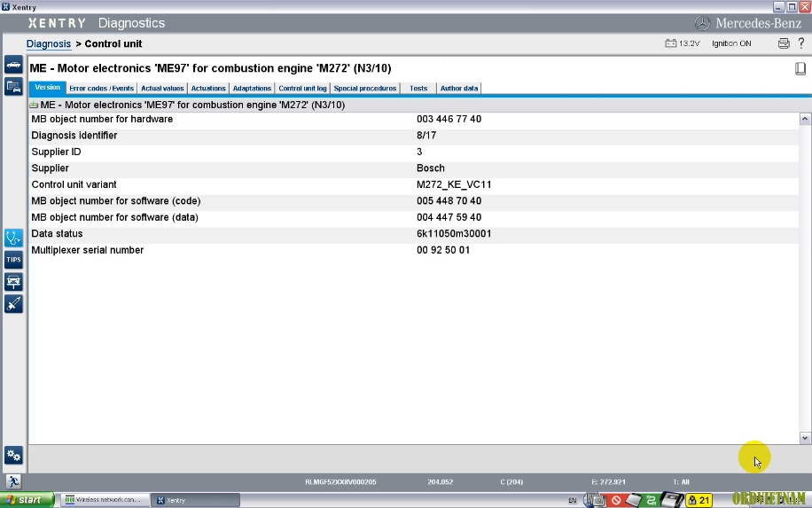Screen dimensions: 812x508
Task: Open the Actuations tab
Action: 208,89
